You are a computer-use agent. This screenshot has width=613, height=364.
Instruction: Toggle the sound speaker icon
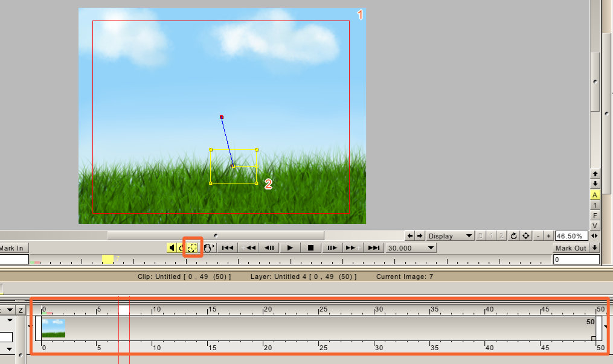click(172, 248)
